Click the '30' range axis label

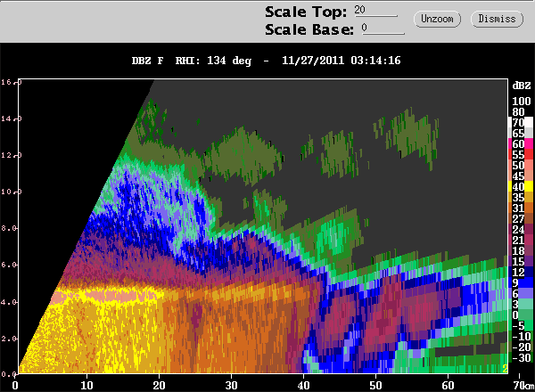coord(231,386)
